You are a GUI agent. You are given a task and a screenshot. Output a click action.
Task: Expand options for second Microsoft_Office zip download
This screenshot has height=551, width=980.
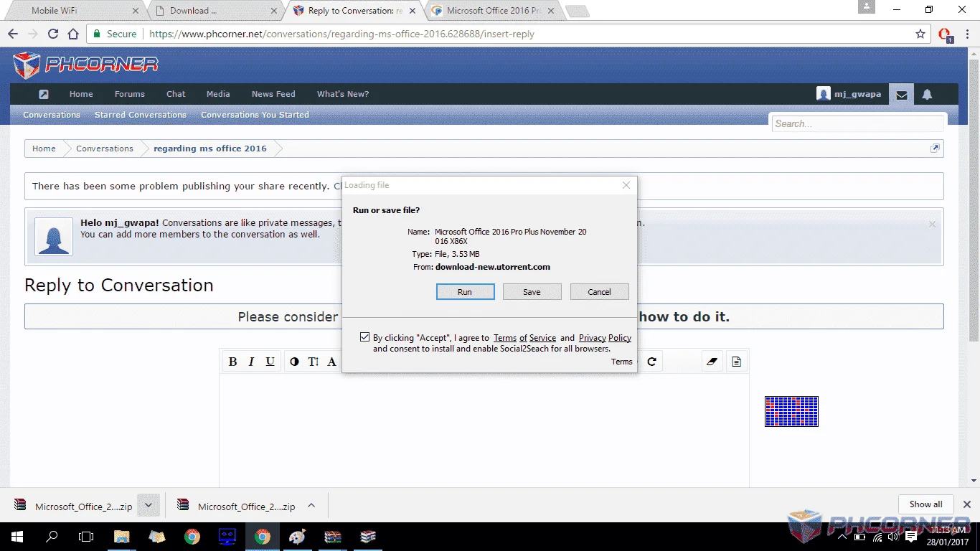point(311,505)
